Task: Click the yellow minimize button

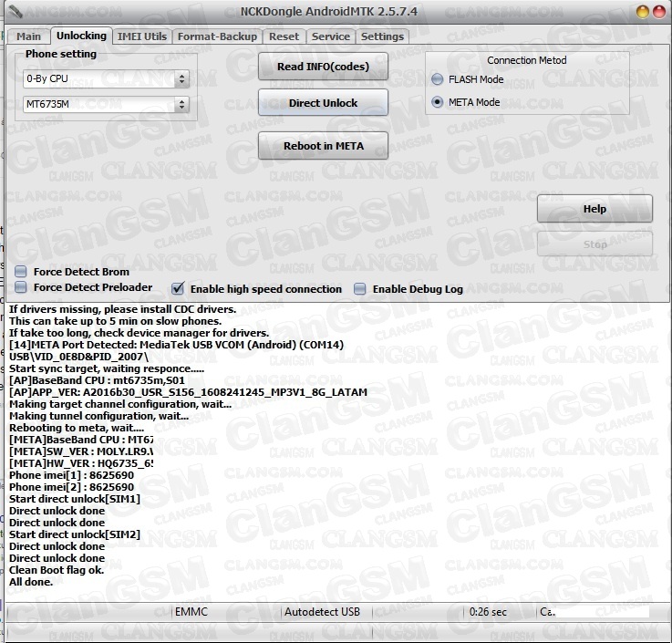Action: [x=643, y=12]
